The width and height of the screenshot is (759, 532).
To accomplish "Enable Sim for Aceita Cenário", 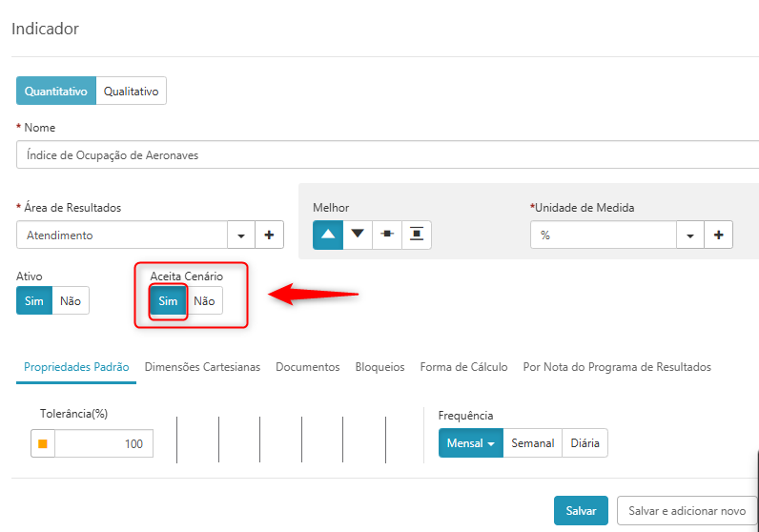I will pyautogui.click(x=168, y=301).
